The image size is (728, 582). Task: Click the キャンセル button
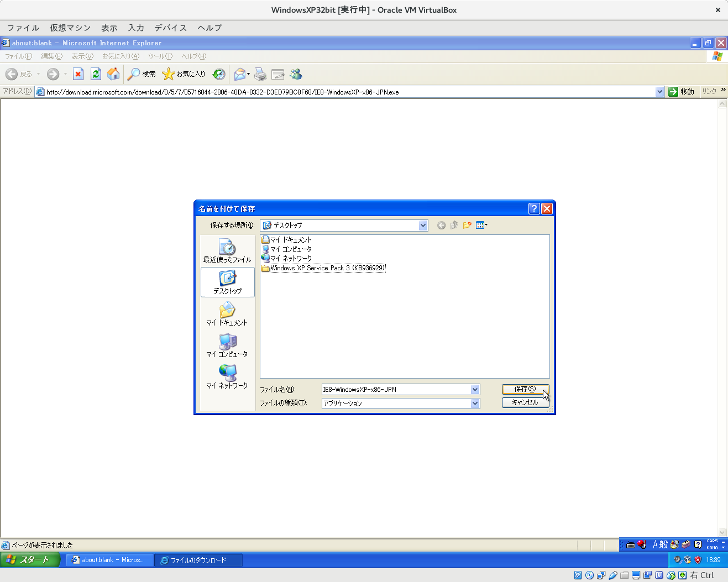525,402
